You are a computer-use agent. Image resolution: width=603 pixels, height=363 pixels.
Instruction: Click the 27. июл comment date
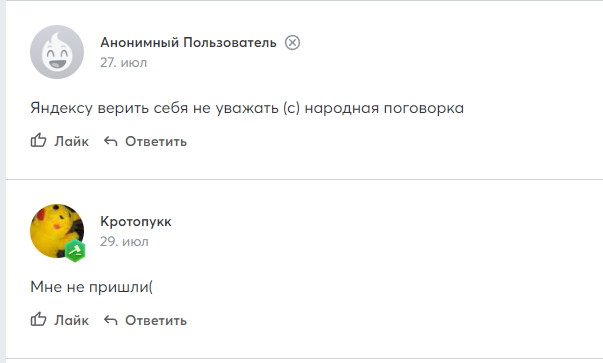click(123, 62)
